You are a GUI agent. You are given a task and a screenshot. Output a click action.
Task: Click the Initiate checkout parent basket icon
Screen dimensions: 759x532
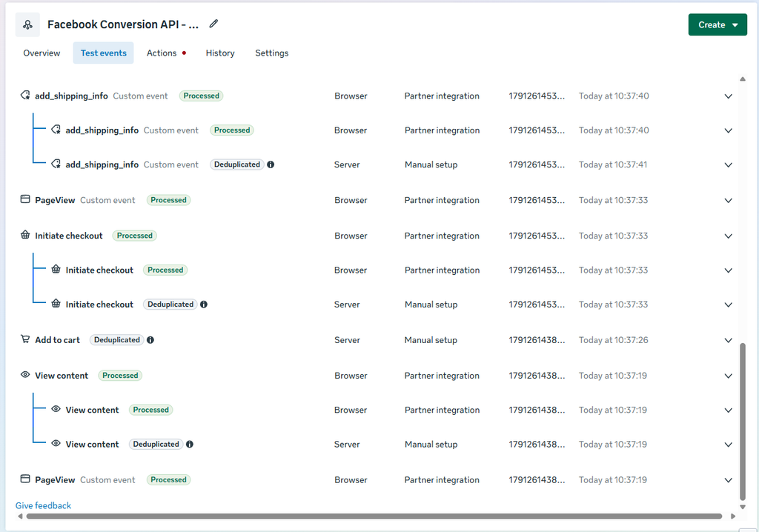(x=25, y=236)
